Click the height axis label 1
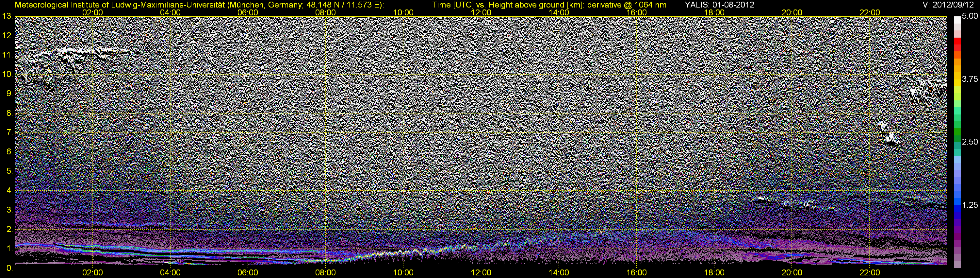 pyautogui.click(x=9, y=249)
